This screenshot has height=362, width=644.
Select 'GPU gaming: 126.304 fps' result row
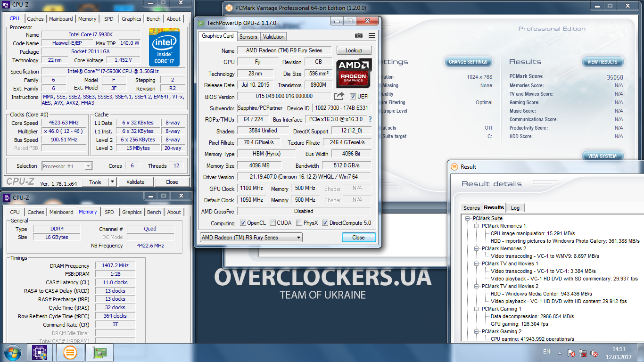click(519, 324)
